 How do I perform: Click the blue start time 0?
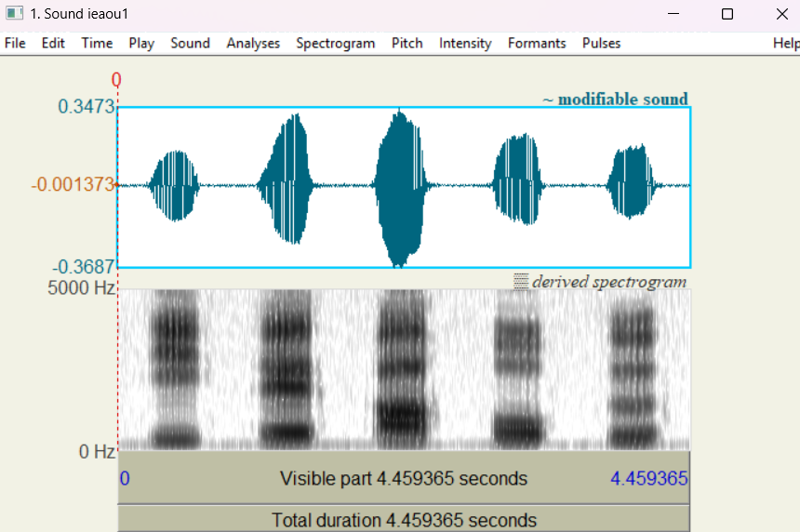[125, 478]
